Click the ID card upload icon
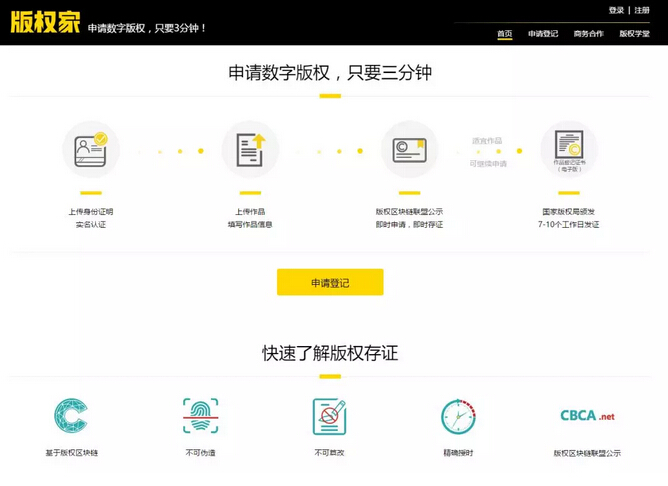This screenshot has height=486, width=668. coord(90,150)
